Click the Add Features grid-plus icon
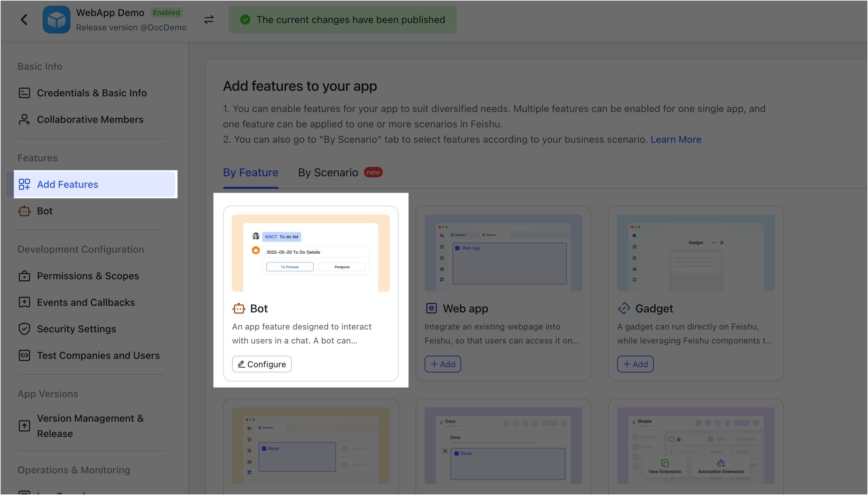Screen dimensions: 868x495 tap(24, 184)
